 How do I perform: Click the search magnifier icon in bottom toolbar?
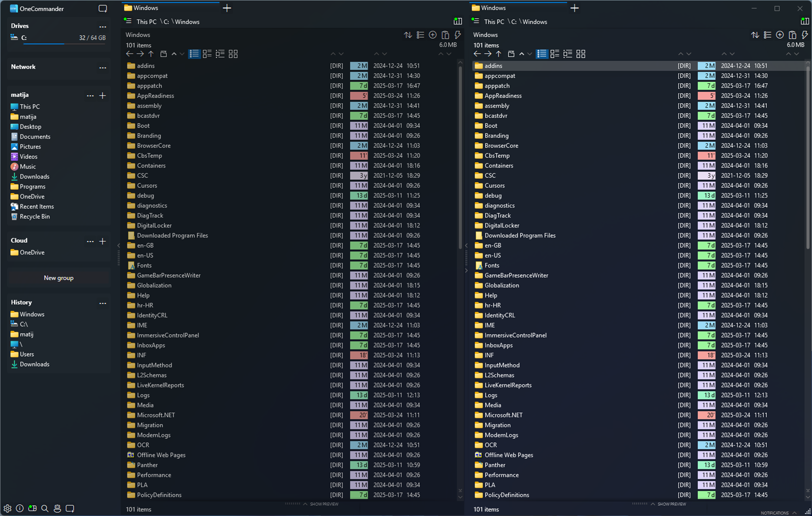point(45,508)
